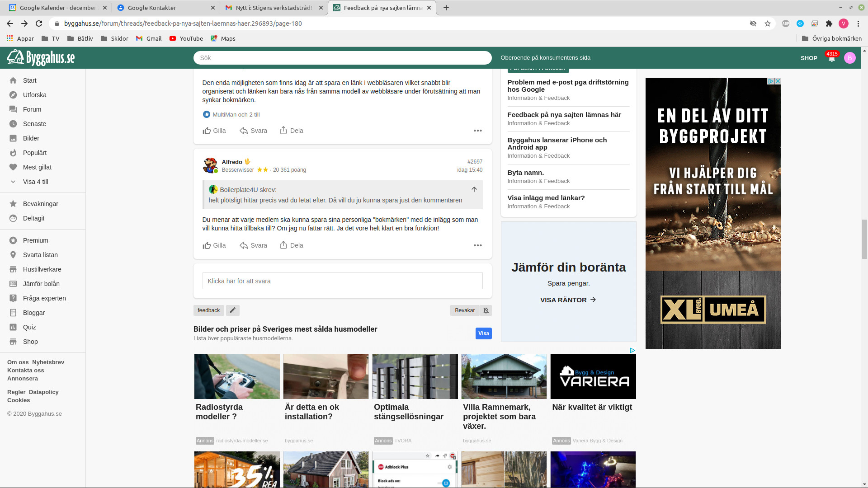Expand sidebar with Visa 4 till
Viewport: 868px width, 488px height.
(35, 182)
